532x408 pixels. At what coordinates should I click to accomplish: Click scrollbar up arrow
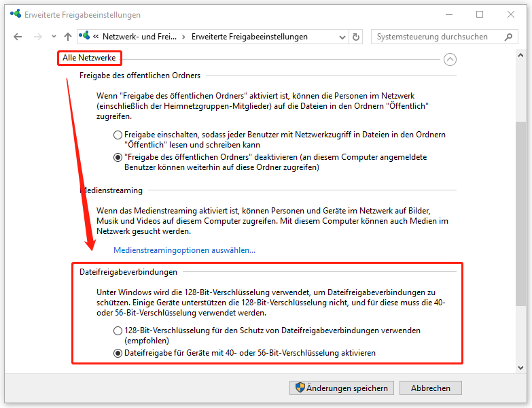coord(521,55)
